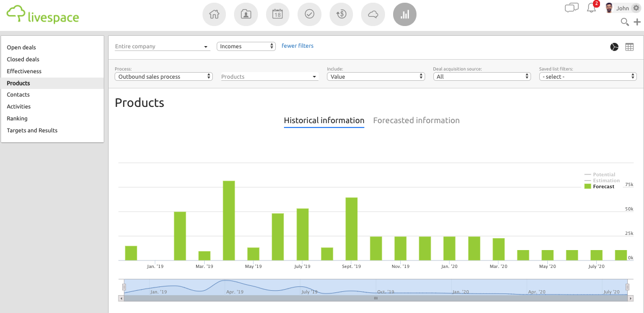The image size is (644, 313).
Task: Open the Saved list filters dropdown
Action: (588, 76)
